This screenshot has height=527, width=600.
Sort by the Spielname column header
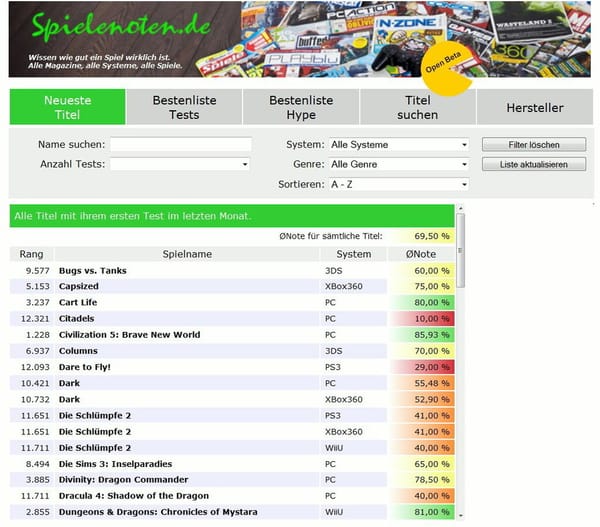[187, 254]
